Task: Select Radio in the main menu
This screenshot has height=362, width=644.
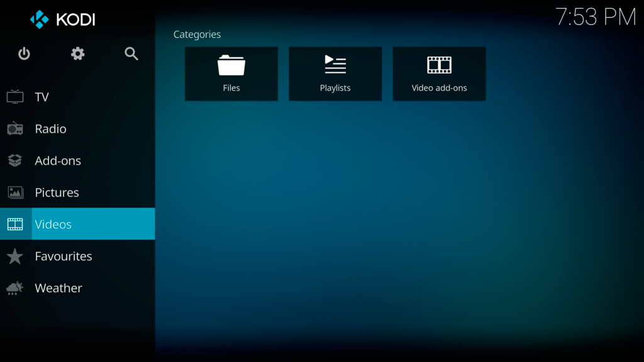Action: (x=50, y=129)
